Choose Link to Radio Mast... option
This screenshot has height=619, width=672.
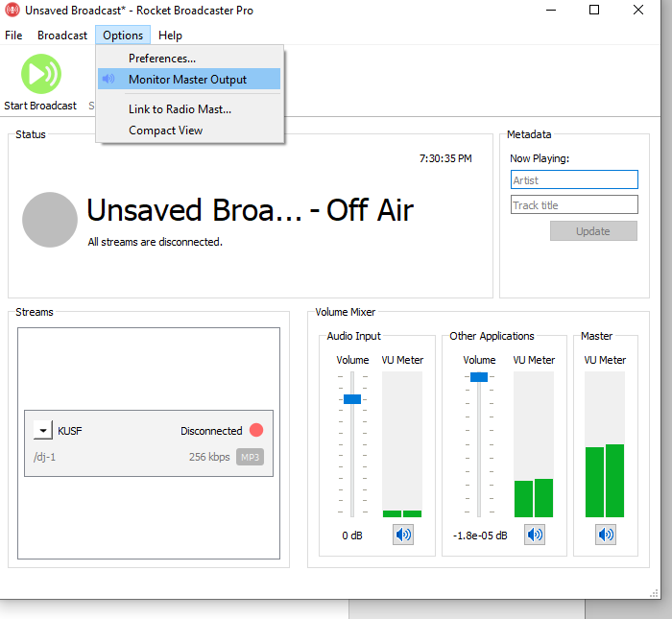189,109
